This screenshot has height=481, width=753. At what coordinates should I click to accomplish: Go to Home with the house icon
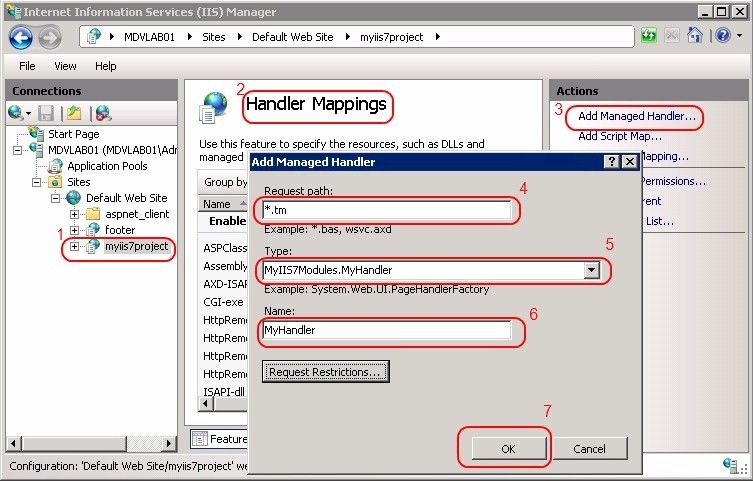click(694, 35)
